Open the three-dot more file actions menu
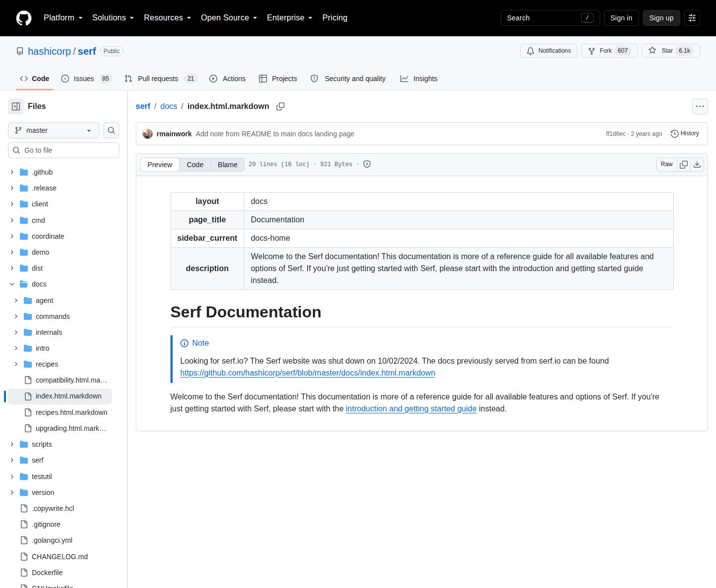Image resolution: width=716 pixels, height=588 pixels. [x=700, y=106]
